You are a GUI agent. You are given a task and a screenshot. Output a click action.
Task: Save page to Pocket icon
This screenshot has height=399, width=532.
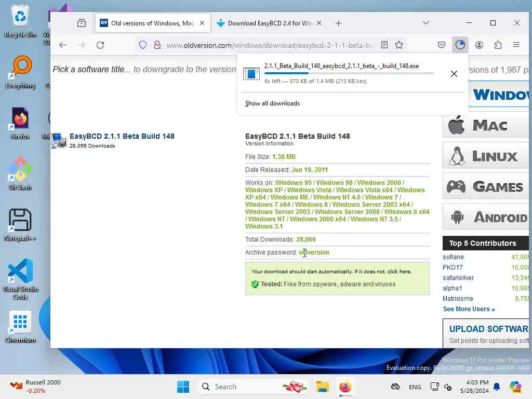(x=442, y=45)
